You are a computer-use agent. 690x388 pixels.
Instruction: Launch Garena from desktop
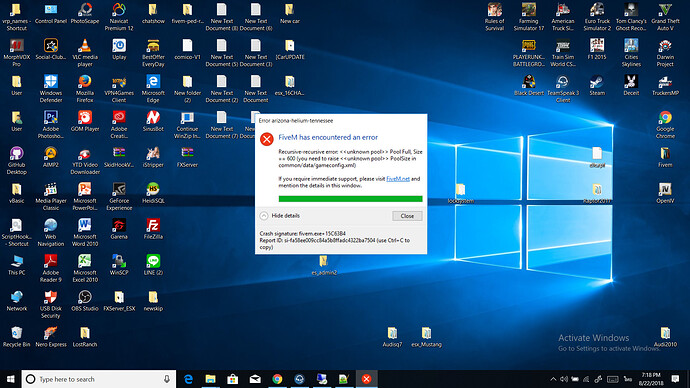coord(119,229)
